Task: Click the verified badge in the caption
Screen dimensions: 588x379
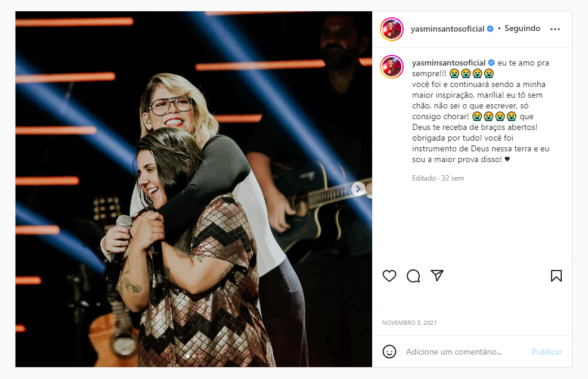Action: tap(491, 63)
